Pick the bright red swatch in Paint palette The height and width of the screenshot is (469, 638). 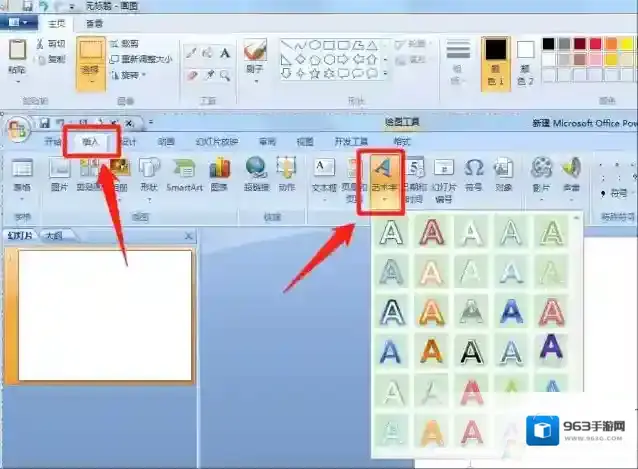coord(595,44)
